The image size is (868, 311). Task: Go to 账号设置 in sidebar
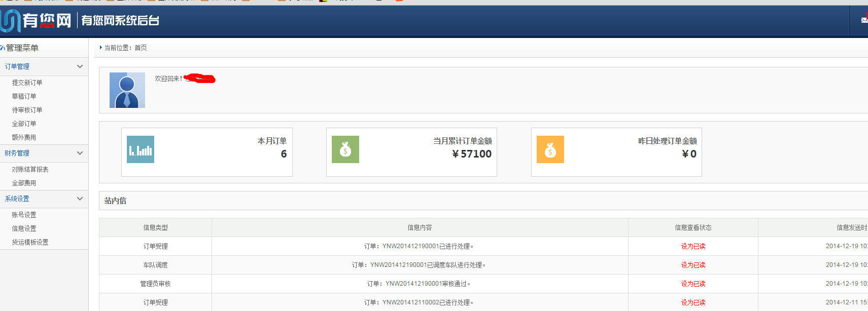click(24, 215)
